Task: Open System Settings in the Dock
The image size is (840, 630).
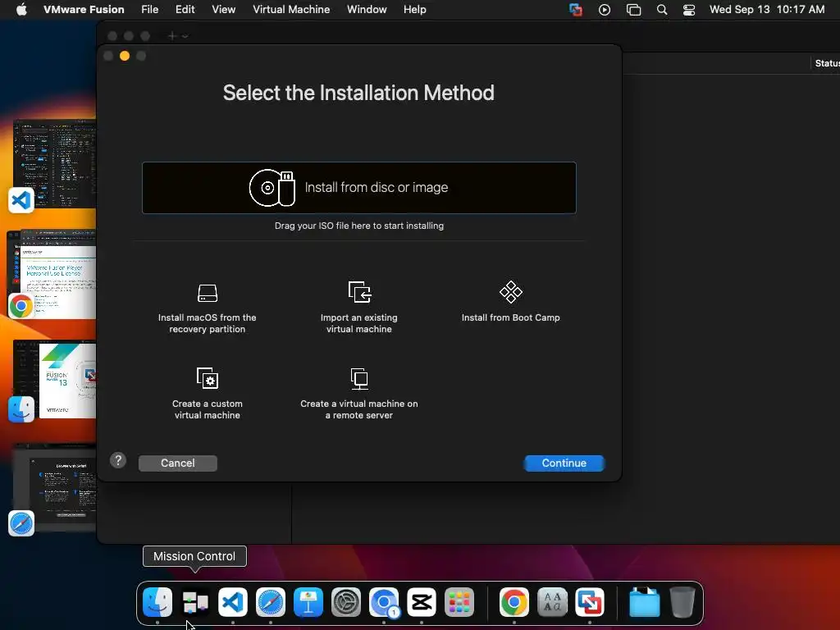Action: pos(346,602)
